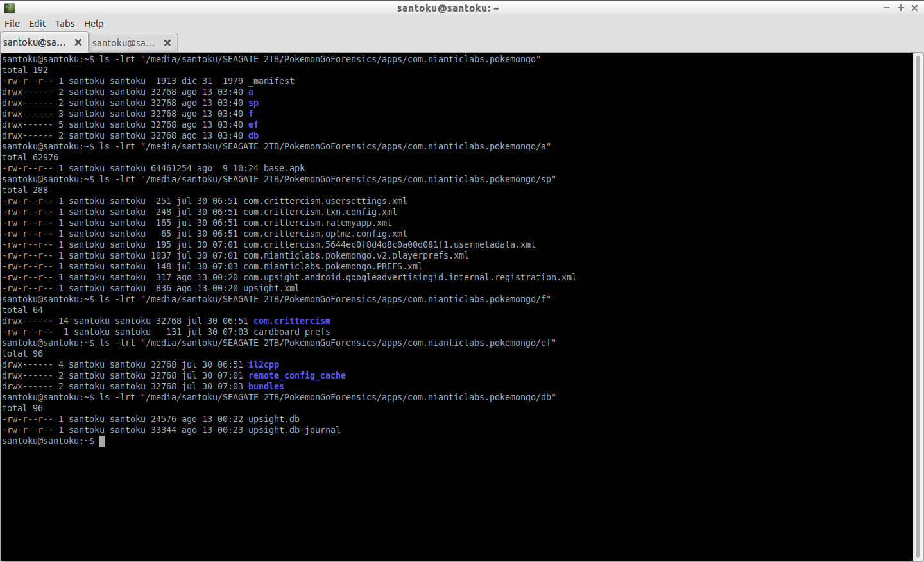Click the 'db' directory name
The width and height of the screenshot is (924, 562).
pos(253,135)
